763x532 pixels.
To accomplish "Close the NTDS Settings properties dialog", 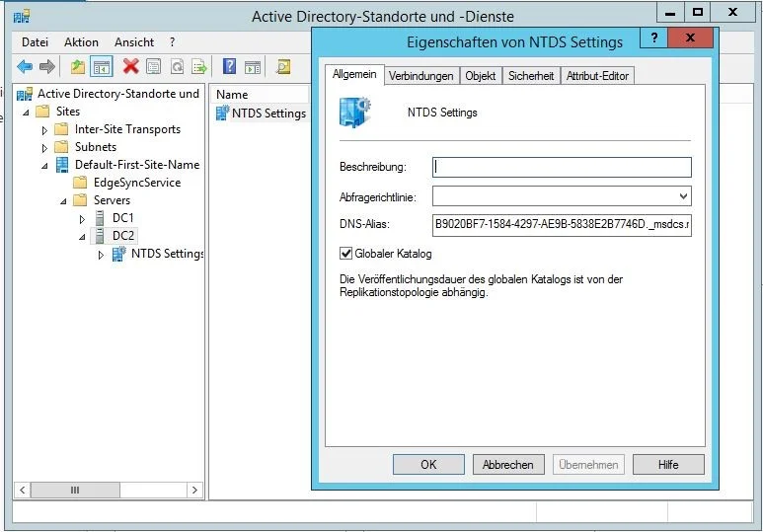I will [690, 38].
